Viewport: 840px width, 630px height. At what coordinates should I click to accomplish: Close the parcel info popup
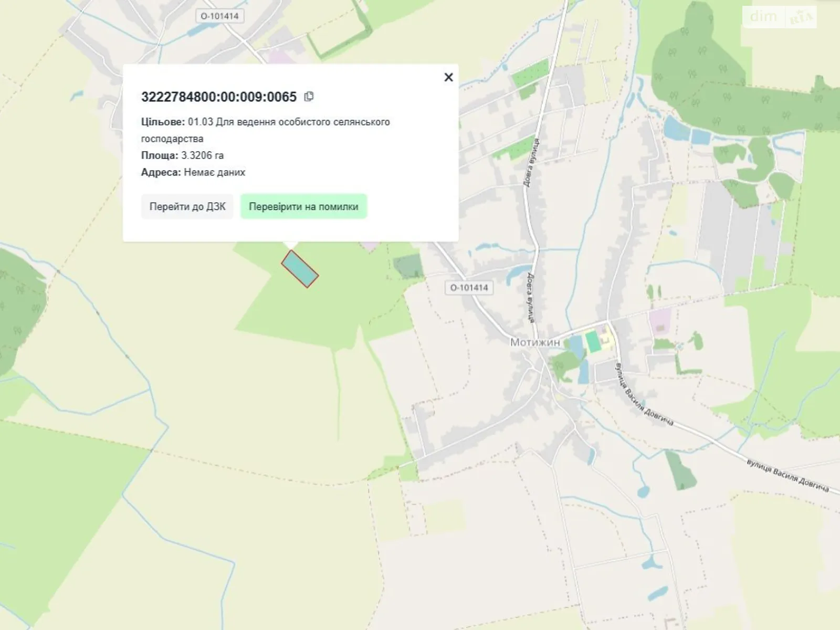(448, 77)
